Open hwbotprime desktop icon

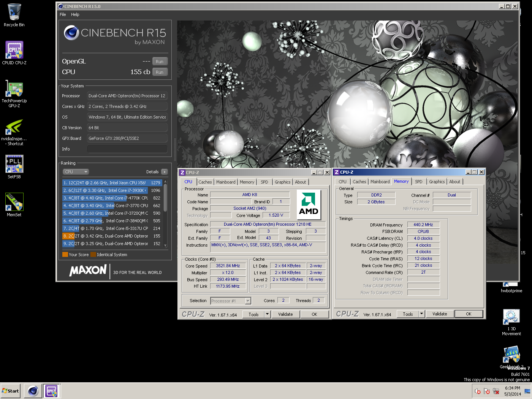pos(511,288)
